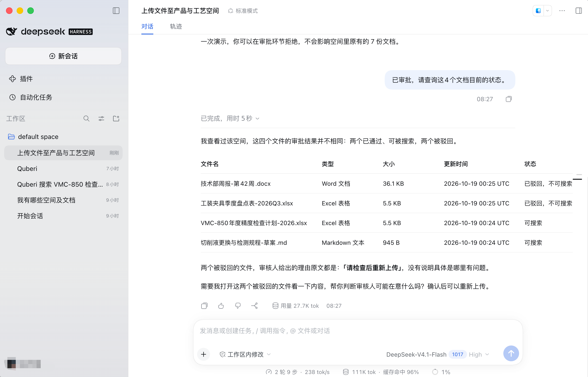Open the Quberi conversation
Screen dimensions: 588x377
[x=63, y=169]
